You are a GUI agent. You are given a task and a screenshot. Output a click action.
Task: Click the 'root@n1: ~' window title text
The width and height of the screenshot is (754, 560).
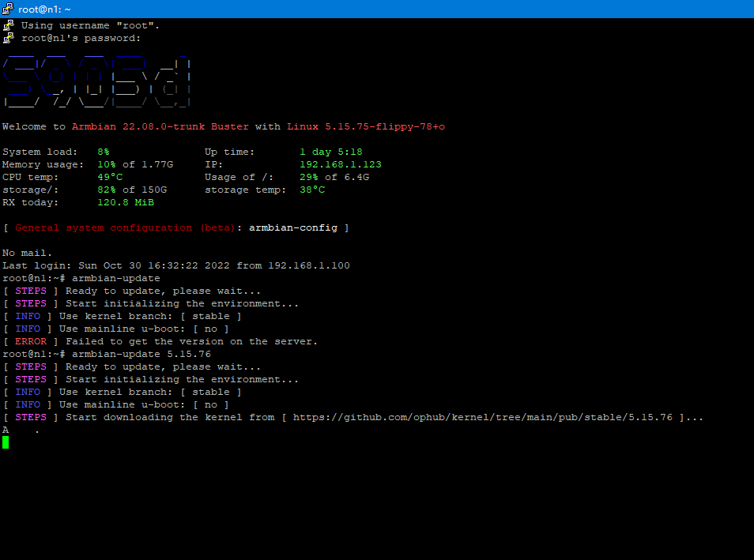tap(44, 9)
